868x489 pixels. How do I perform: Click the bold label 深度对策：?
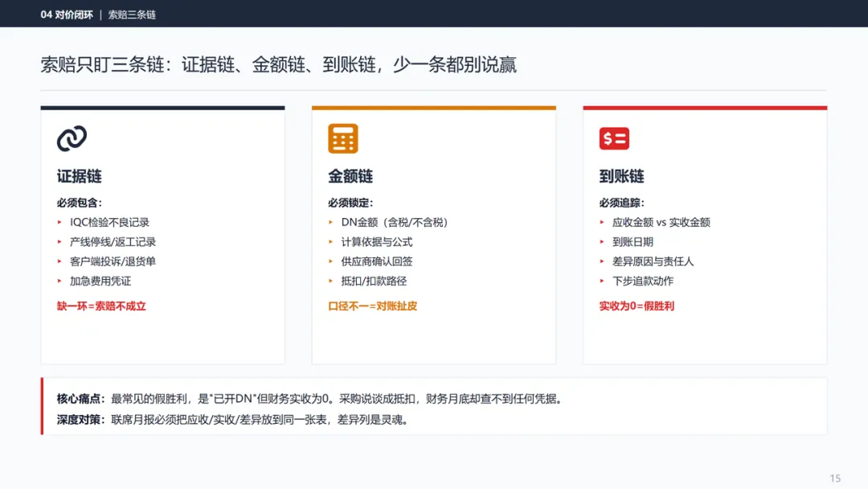coord(81,420)
